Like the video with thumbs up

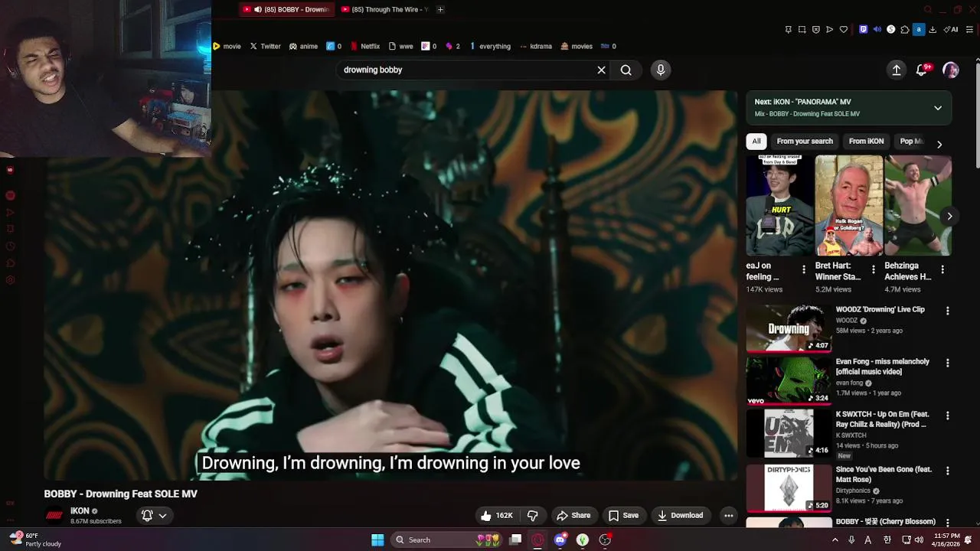(496, 516)
